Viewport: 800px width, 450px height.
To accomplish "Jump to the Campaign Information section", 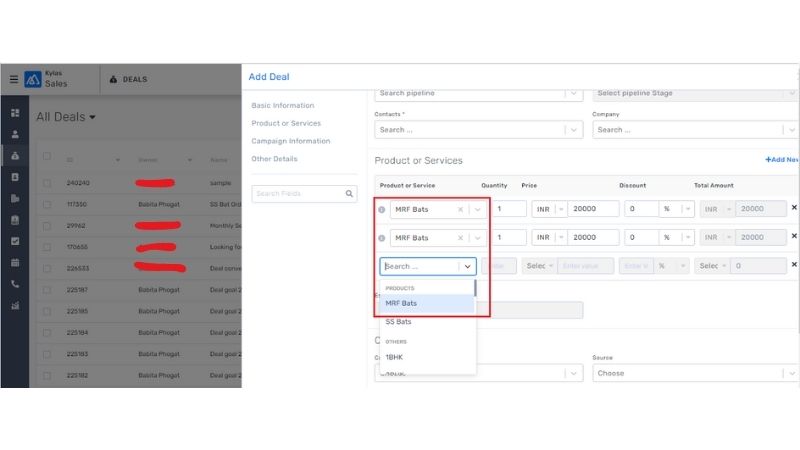I will coord(289,141).
